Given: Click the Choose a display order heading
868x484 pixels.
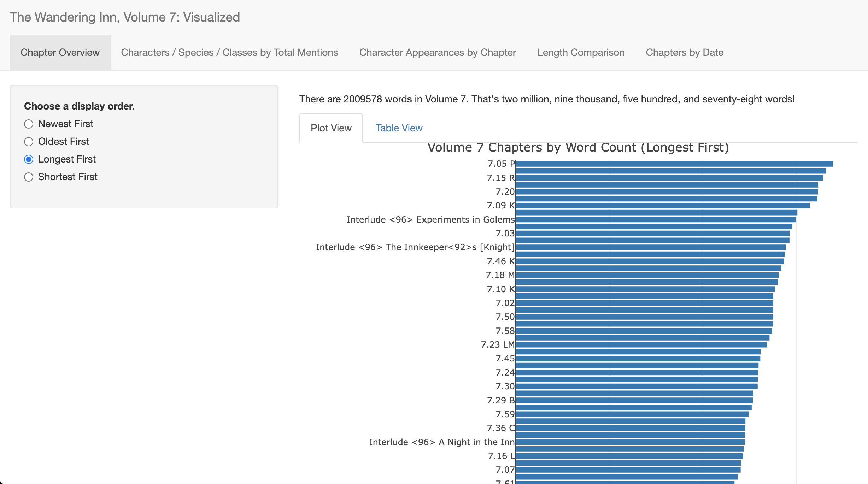Looking at the screenshot, I should [x=79, y=106].
